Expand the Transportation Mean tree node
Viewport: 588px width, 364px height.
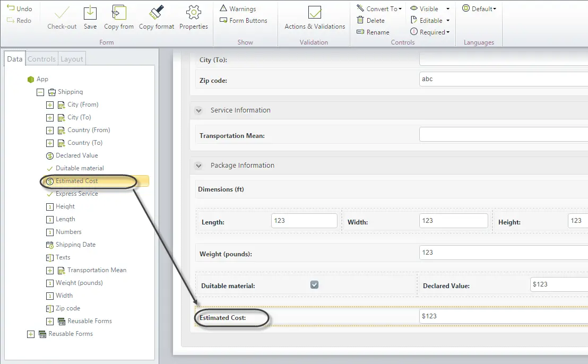coord(49,270)
